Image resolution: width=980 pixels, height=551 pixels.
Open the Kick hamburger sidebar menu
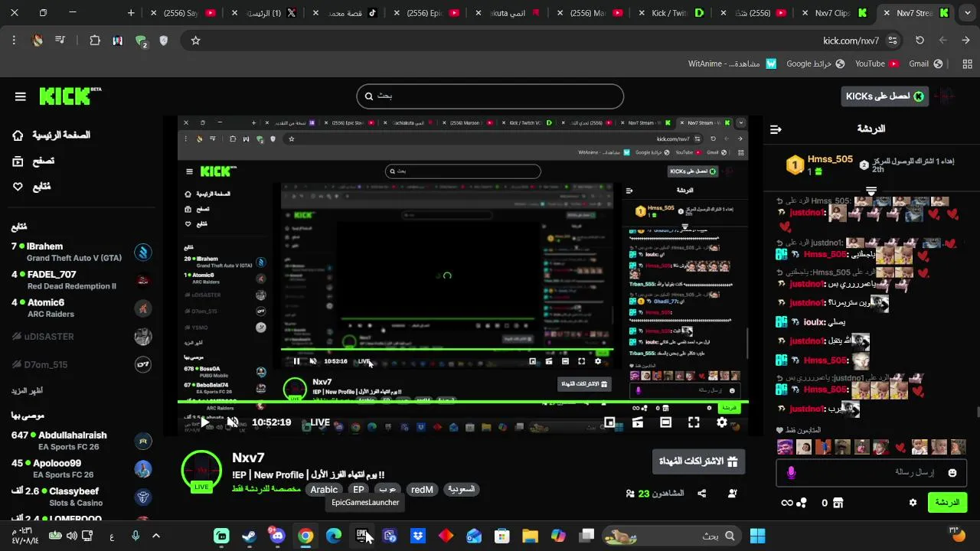(x=21, y=96)
